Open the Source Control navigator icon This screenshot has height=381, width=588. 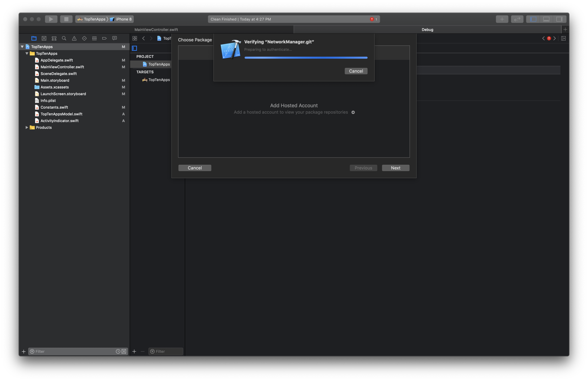coord(44,38)
